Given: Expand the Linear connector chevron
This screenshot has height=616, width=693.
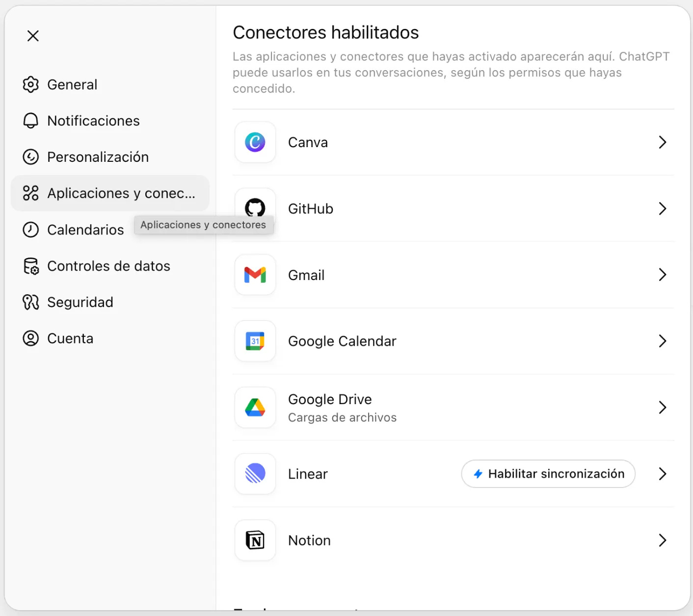Looking at the screenshot, I should point(663,474).
